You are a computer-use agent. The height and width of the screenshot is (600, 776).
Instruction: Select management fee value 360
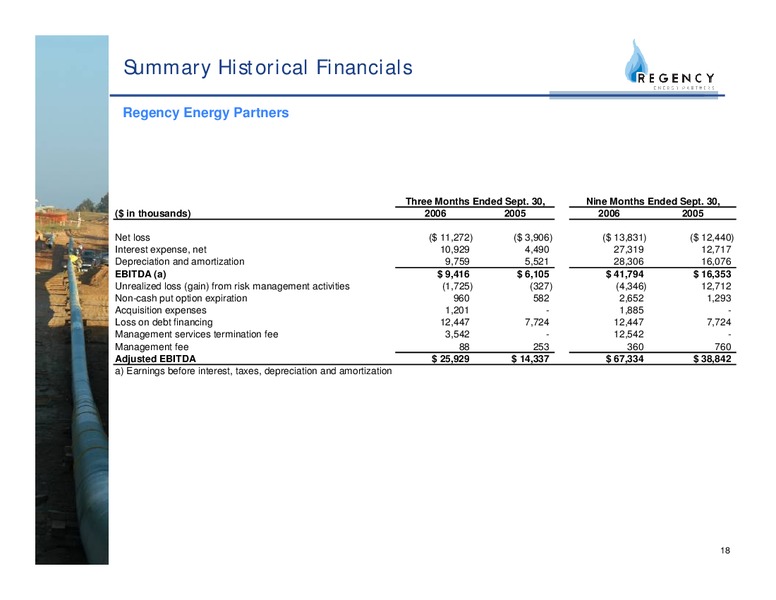pos(635,347)
